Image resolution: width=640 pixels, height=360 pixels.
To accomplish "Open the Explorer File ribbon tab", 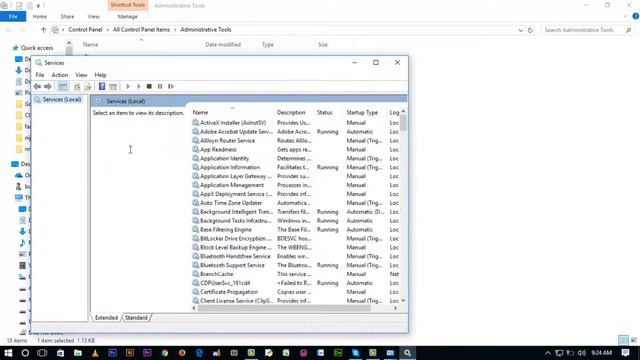I will pyautogui.click(x=13, y=16).
